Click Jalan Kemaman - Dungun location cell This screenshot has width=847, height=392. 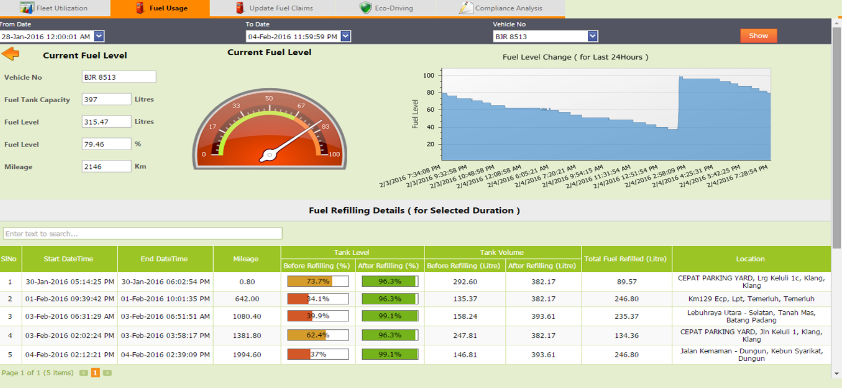tap(751, 355)
